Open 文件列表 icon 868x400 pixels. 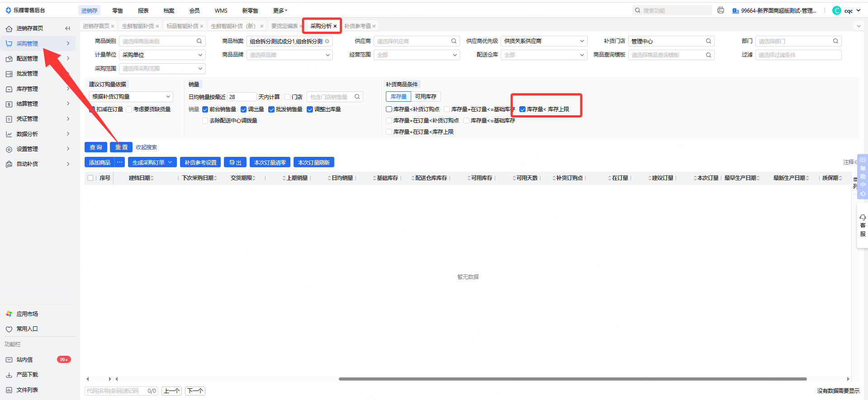(9, 390)
